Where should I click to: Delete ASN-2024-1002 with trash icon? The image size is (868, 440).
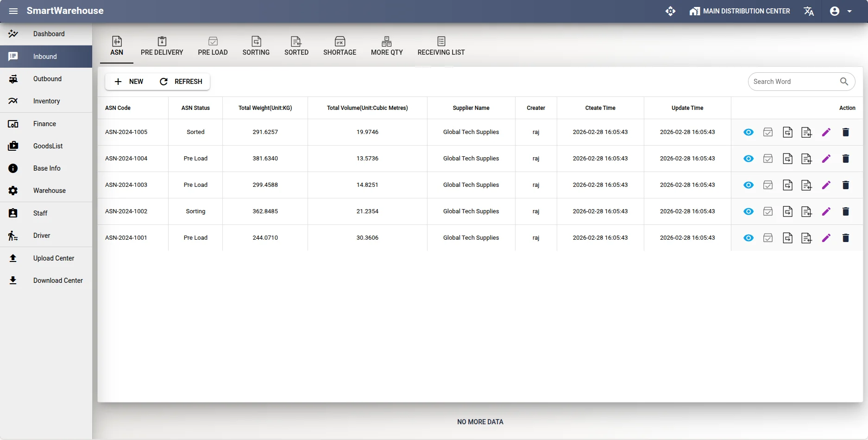[846, 212]
